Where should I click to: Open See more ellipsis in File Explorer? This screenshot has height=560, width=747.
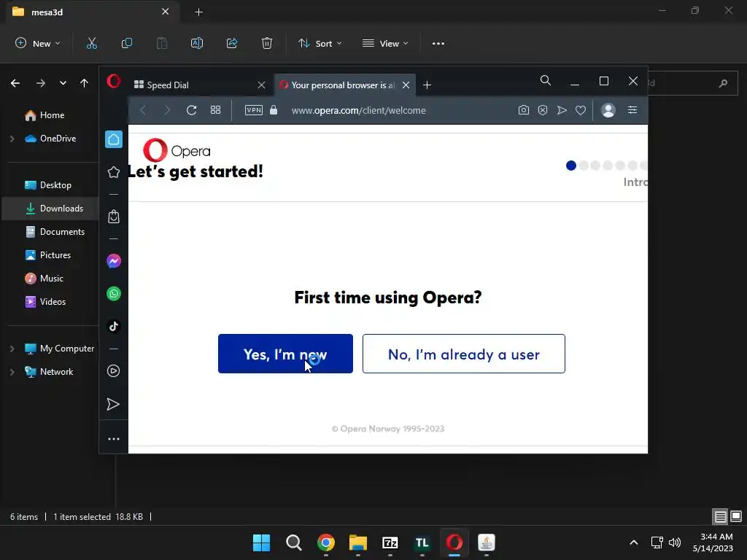coord(438,43)
